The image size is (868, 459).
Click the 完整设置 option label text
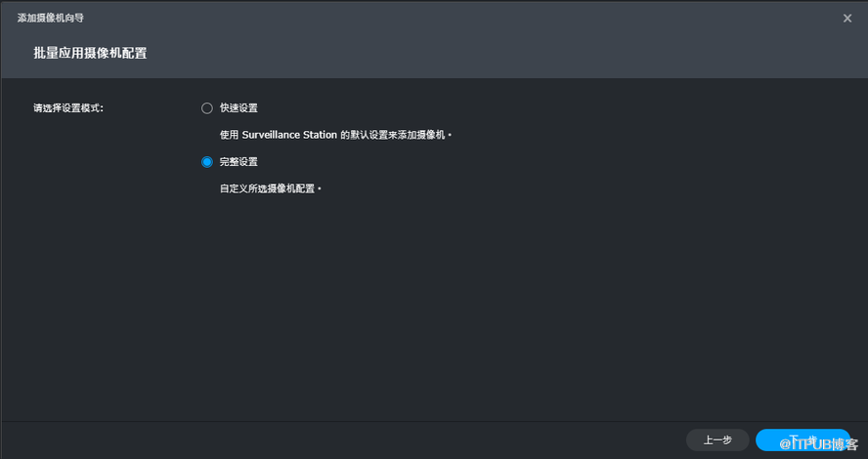pyautogui.click(x=239, y=162)
